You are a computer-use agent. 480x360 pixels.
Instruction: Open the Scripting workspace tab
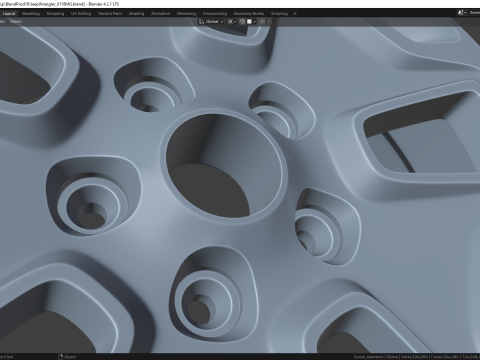279,14
